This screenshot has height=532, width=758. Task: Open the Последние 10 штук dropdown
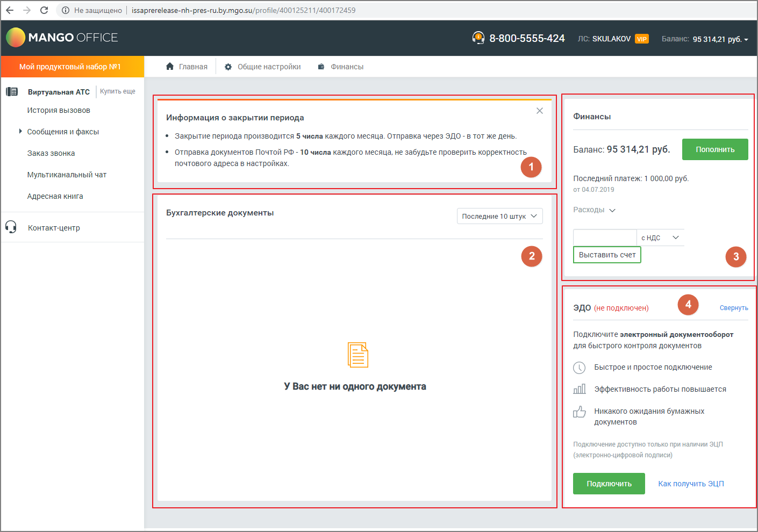tap(500, 216)
